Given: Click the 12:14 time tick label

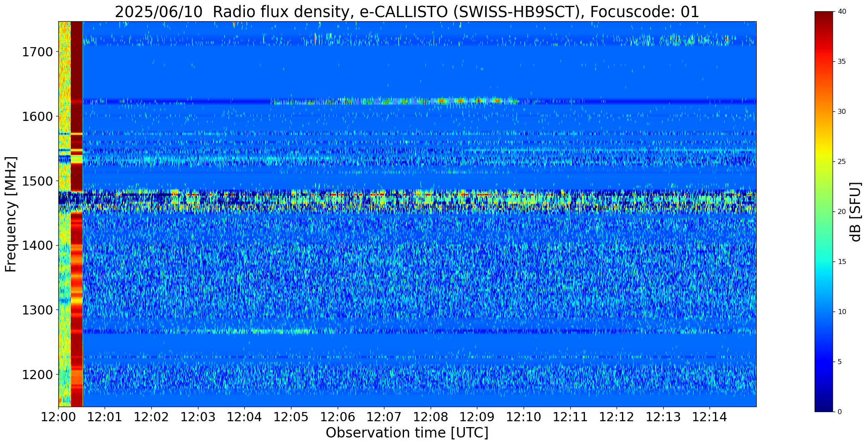Looking at the screenshot, I should click(710, 417).
